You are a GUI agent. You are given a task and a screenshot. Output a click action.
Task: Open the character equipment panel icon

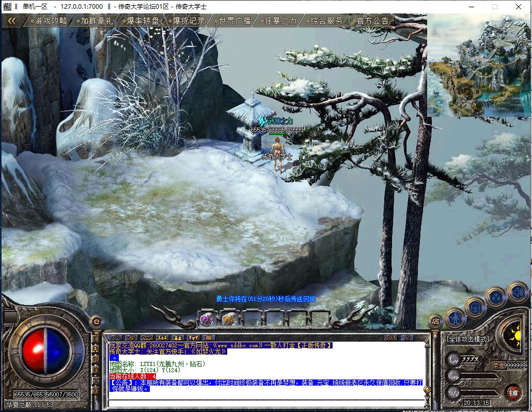point(455,318)
